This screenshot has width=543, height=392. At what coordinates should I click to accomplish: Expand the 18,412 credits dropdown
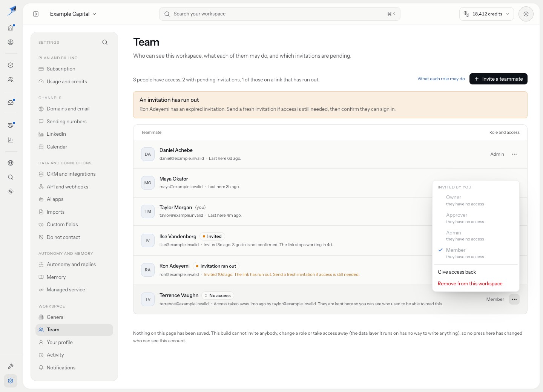tap(486, 14)
